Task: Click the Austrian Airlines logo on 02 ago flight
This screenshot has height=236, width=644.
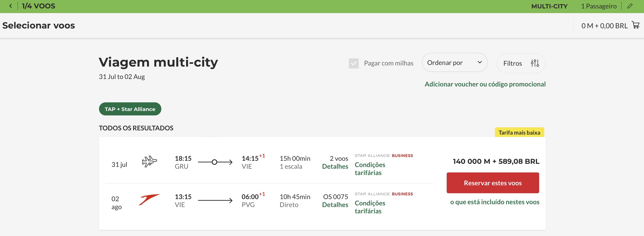Action: click(x=149, y=200)
